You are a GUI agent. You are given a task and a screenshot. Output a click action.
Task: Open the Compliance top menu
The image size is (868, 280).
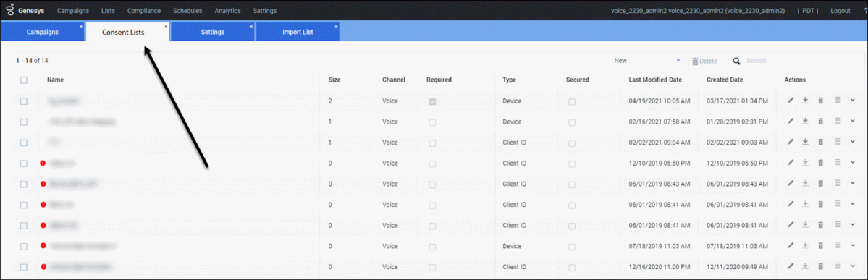pos(144,11)
